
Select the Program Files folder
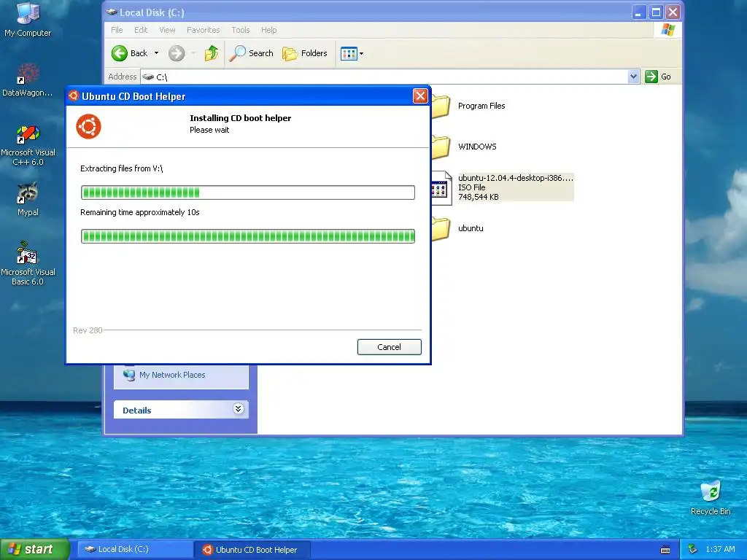click(481, 106)
